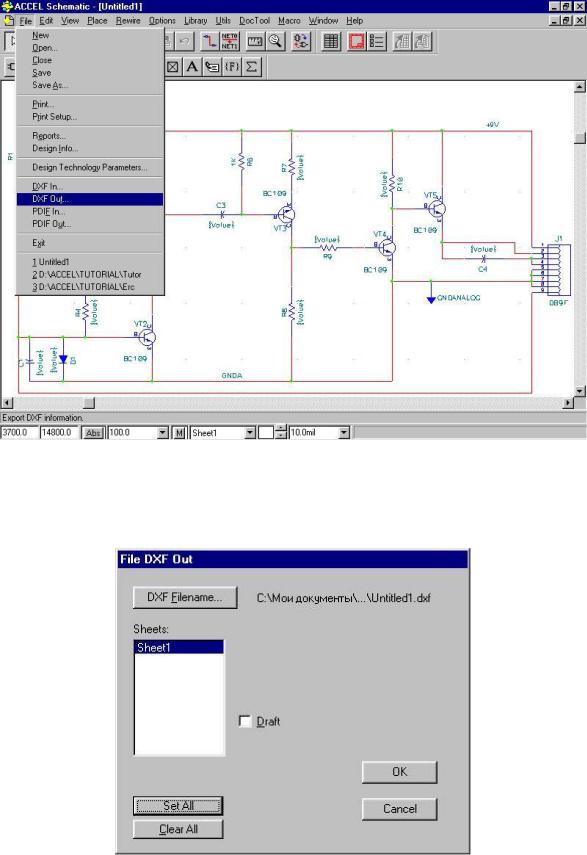Click the checklist options toolbar icon
Screen dimensions: 587x855
pos(377,41)
